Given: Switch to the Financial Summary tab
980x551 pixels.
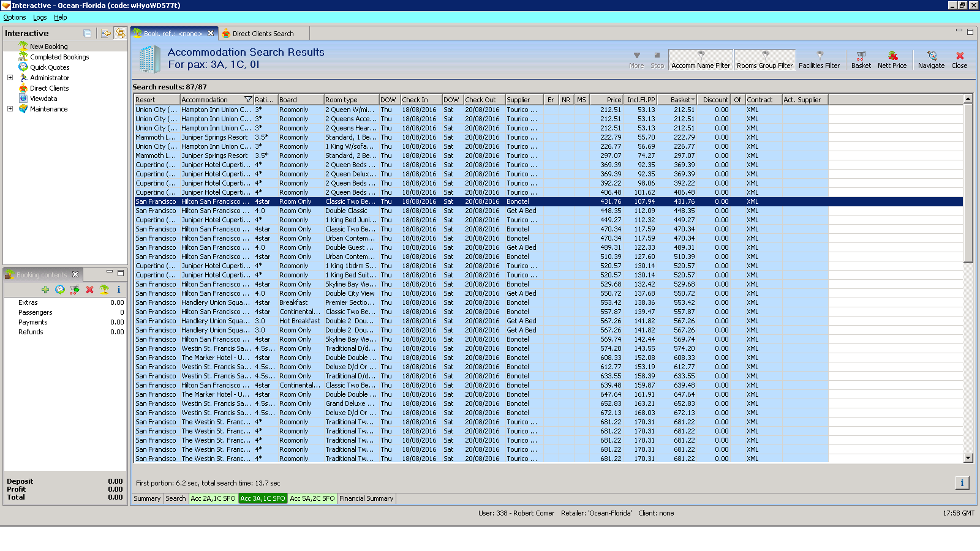Looking at the screenshot, I should click(x=366, y=498).
